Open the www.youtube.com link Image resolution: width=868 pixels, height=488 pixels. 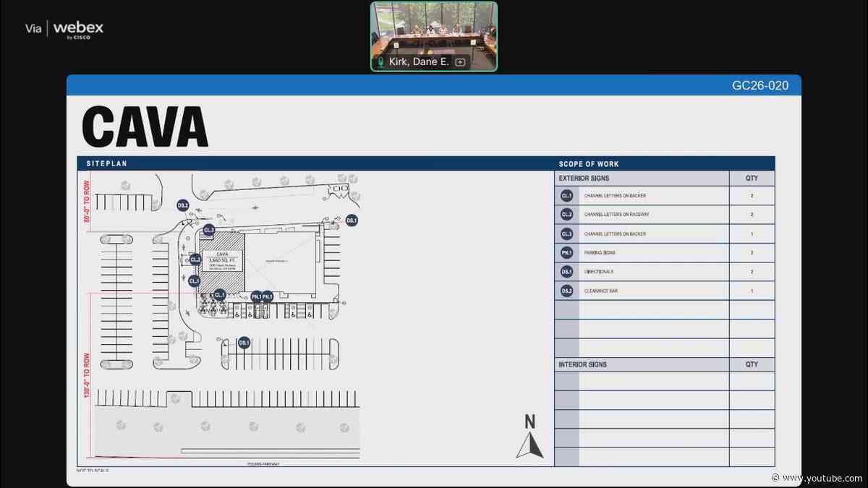pyautogui.click(x=823, y=478)
